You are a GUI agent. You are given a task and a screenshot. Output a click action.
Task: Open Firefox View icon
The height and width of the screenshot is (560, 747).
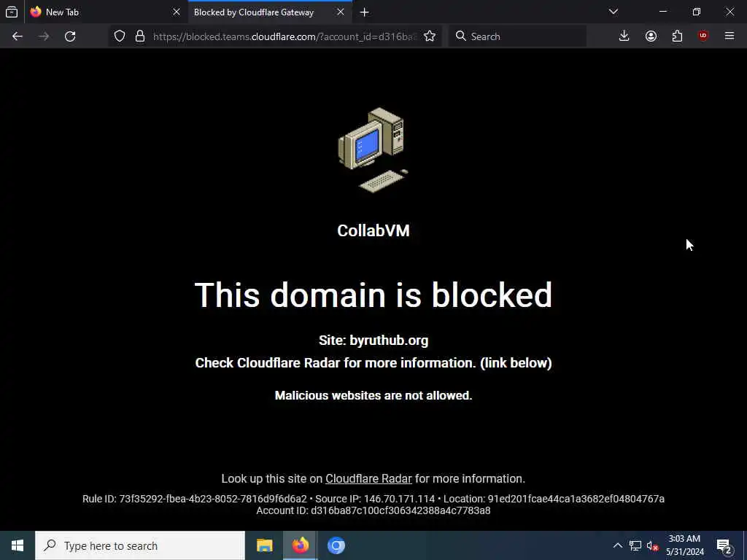click(12, 12)
